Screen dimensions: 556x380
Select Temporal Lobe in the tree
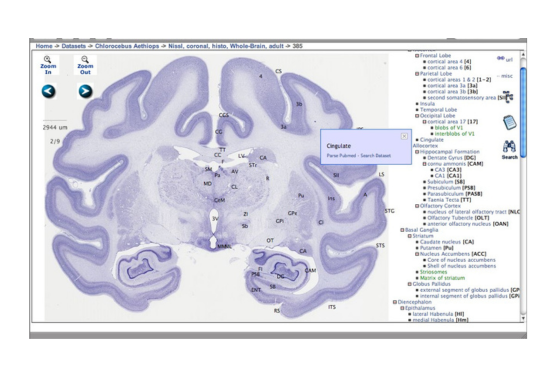(x=438, y=110)
